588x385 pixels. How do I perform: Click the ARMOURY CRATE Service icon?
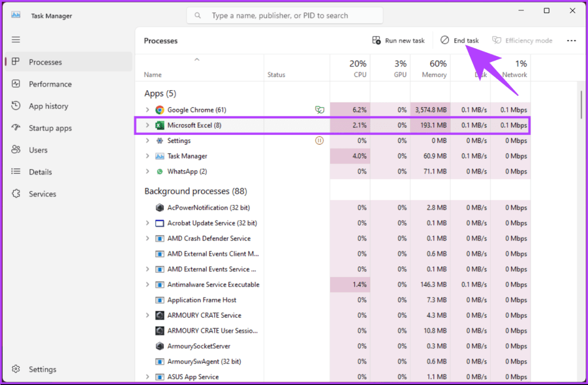(160, 315)
